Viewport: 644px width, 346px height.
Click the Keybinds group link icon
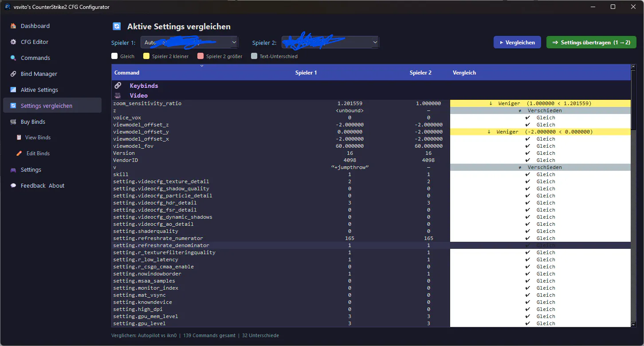pyautogui.click(x=118, y=86)
